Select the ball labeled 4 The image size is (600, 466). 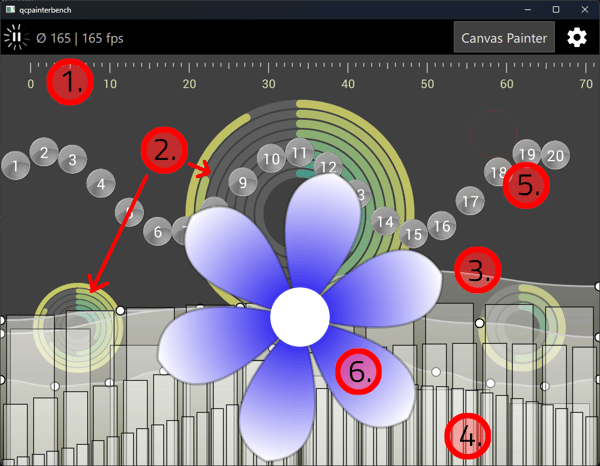pyautogui.click(x=100, y=183)
